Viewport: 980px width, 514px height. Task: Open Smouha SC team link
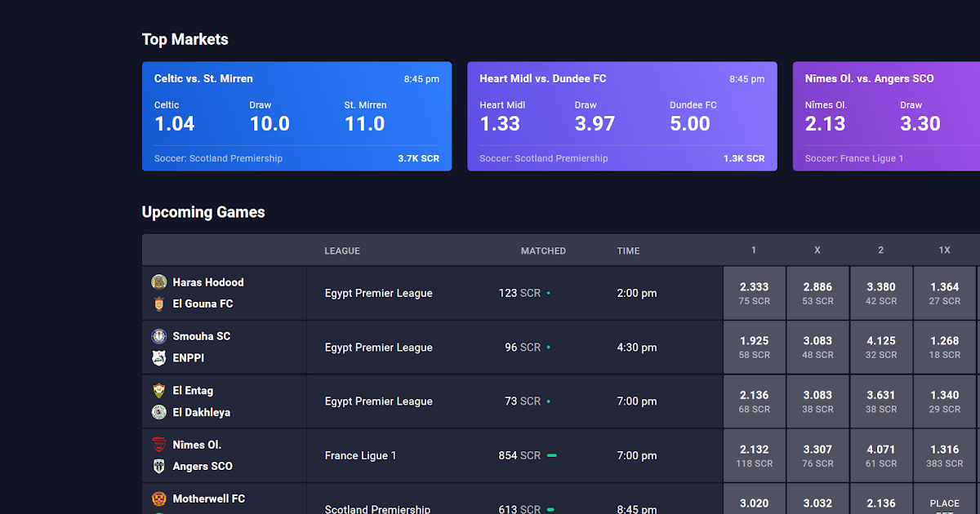[x=201, y=336]
